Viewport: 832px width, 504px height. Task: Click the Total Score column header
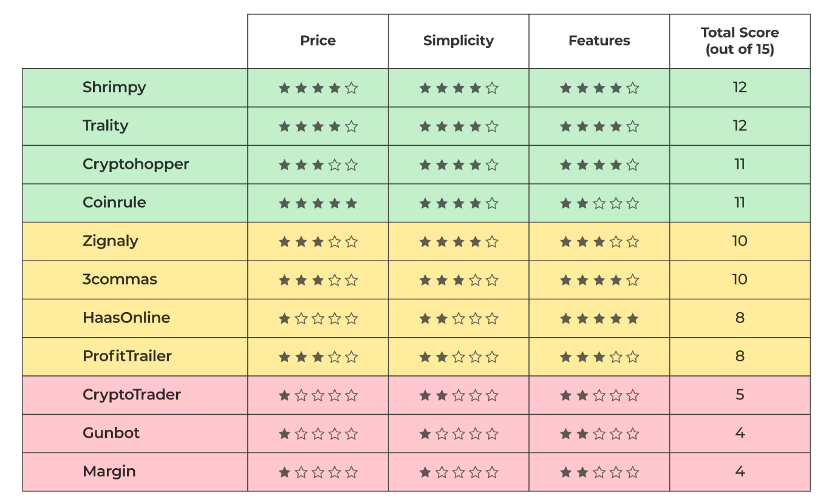[x=739, y=41]
